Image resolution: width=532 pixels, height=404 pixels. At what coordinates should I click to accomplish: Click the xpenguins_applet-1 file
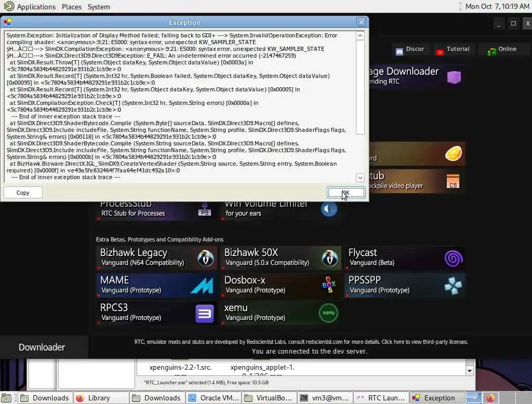pyautogui.click(x=262, y=367)
